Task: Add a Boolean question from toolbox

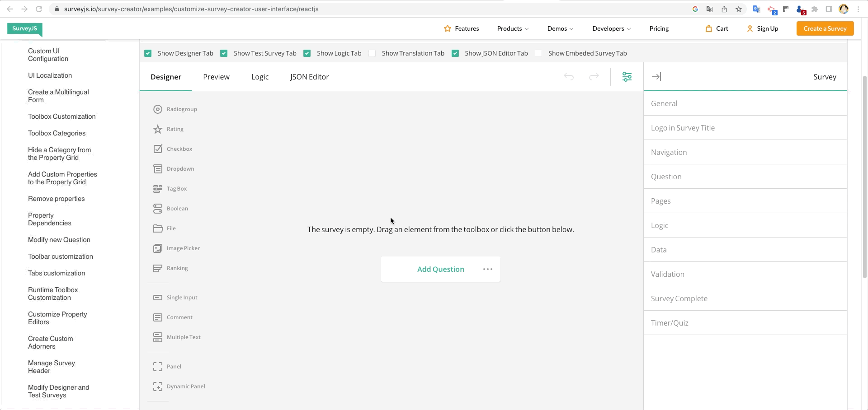Action: point(157,208)
